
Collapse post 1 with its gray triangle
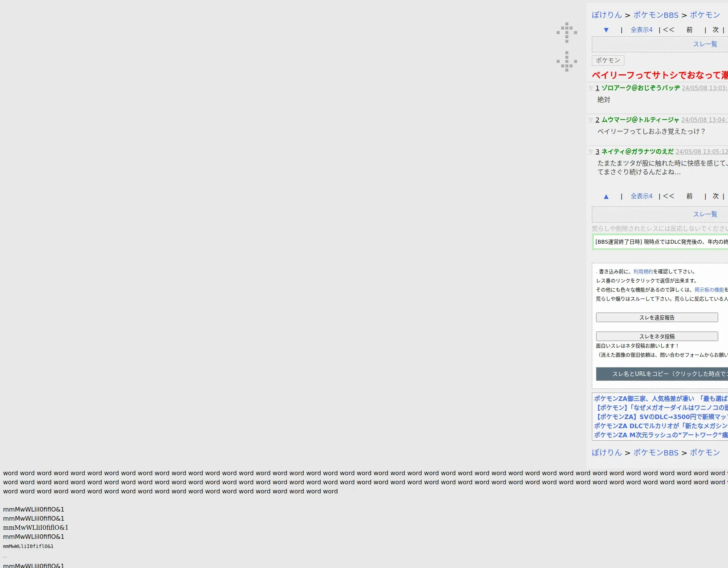coord(590,88)
